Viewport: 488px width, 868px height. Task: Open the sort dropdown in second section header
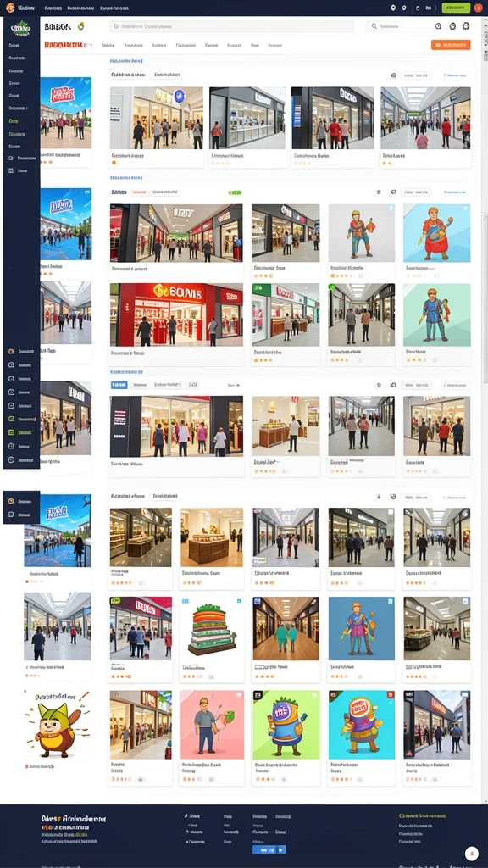tap(415, 192)
